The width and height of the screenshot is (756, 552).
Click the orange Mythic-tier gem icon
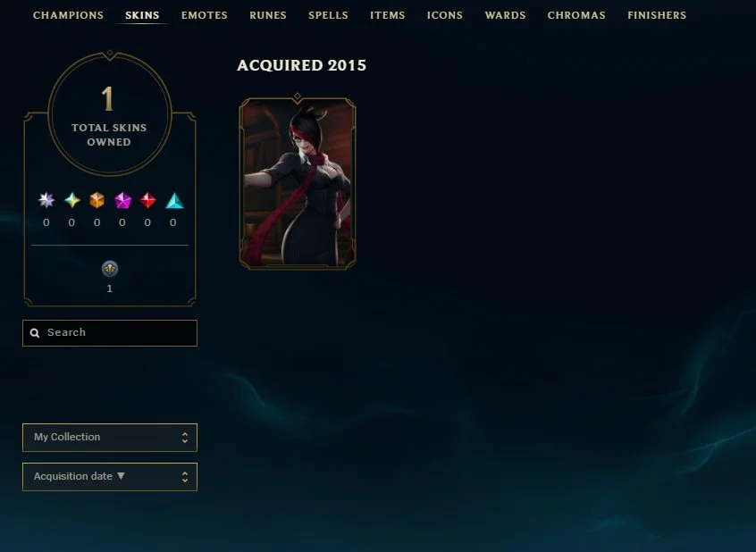pos(97,200)
